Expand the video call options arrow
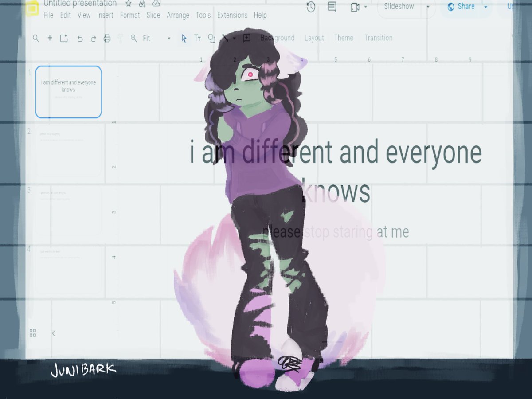Screen dimensions: 532x399 point(366,7)
